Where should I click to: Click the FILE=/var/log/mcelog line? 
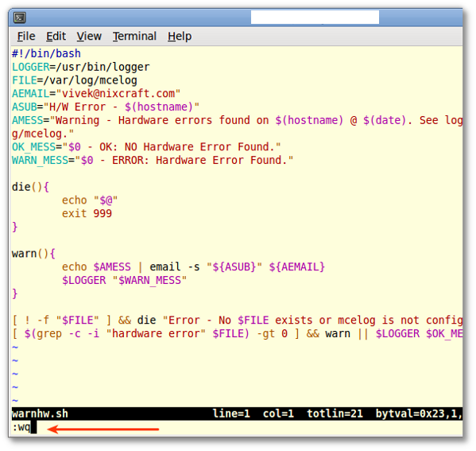75,80
